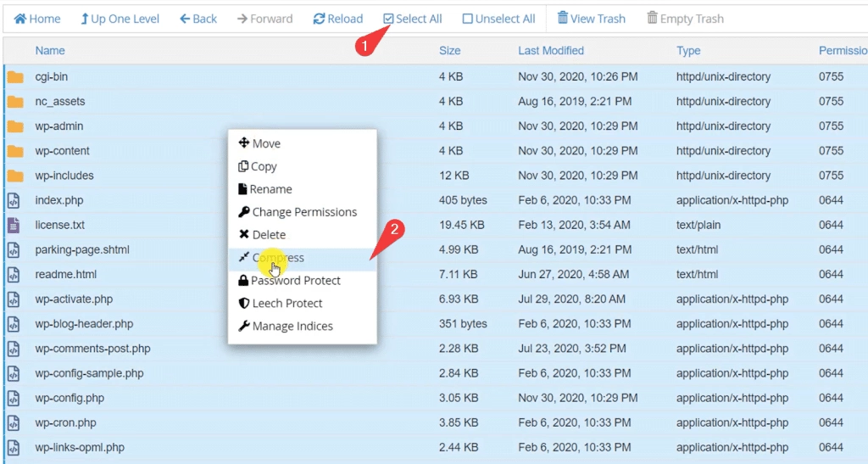The image size is (868, 464).
Task: Sort files by Size column header
Action: [449, 50]
